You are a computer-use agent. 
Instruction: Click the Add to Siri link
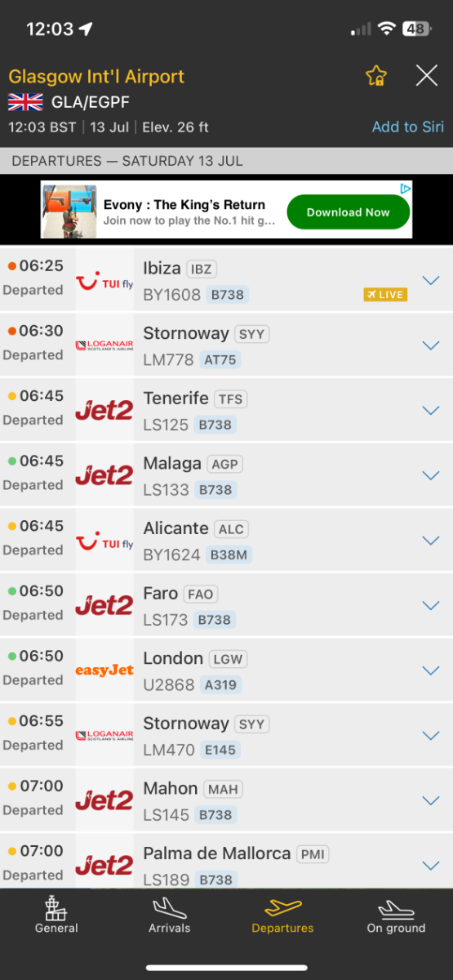click(408, 127)
